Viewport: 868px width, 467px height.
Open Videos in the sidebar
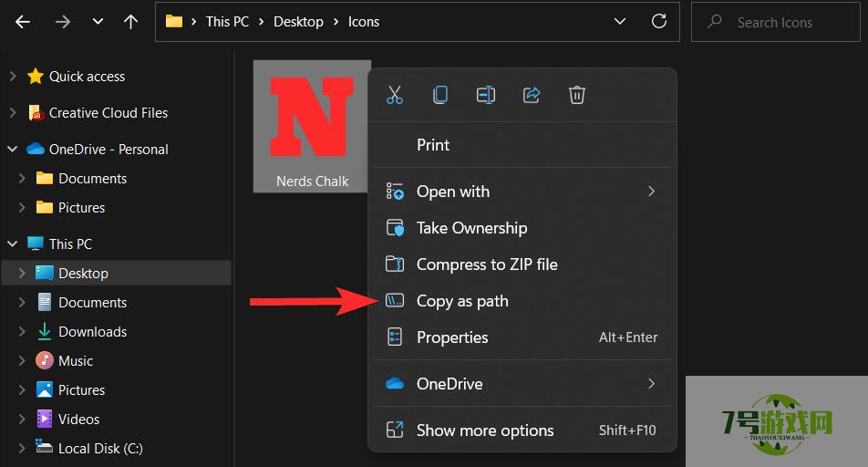click(79, 420)
